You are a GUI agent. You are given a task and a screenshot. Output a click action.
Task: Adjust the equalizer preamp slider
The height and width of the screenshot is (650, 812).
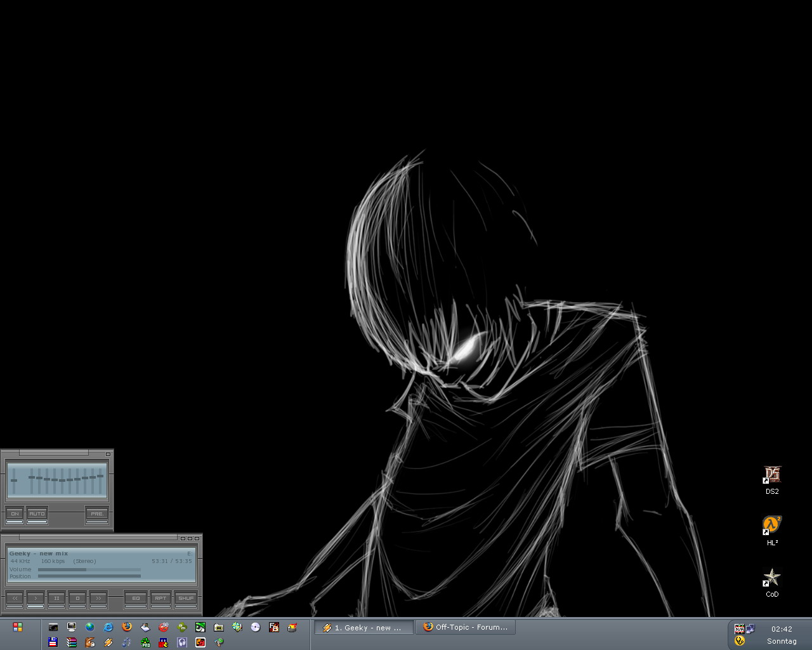(14, 481)
